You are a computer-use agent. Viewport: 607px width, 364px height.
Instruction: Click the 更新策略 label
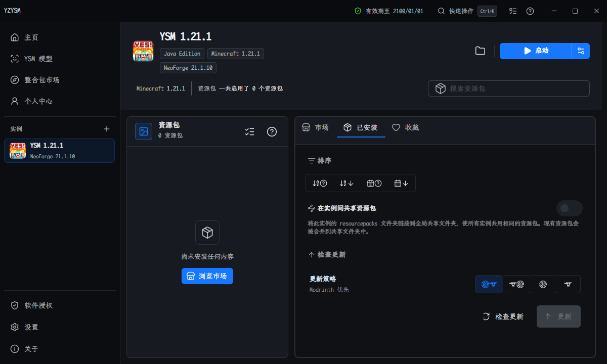(323, 279)
